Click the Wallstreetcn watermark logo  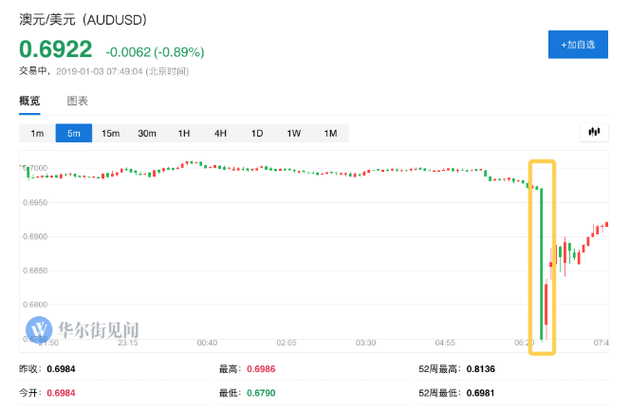(83, 327)
